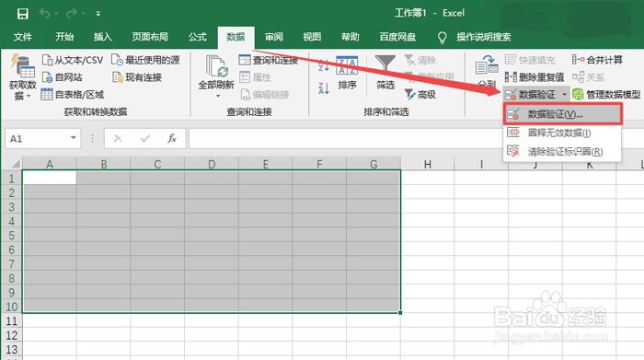Open the 视图 tab
This screenshot has height=360, width=644.
pyautogui.click(x=312, y=37)
